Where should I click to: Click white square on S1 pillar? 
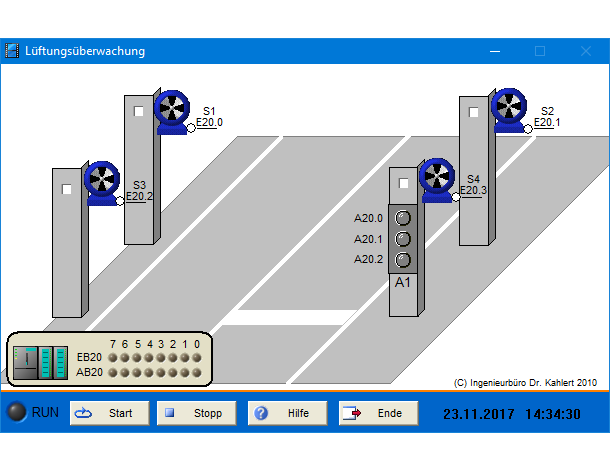(138, 111)
